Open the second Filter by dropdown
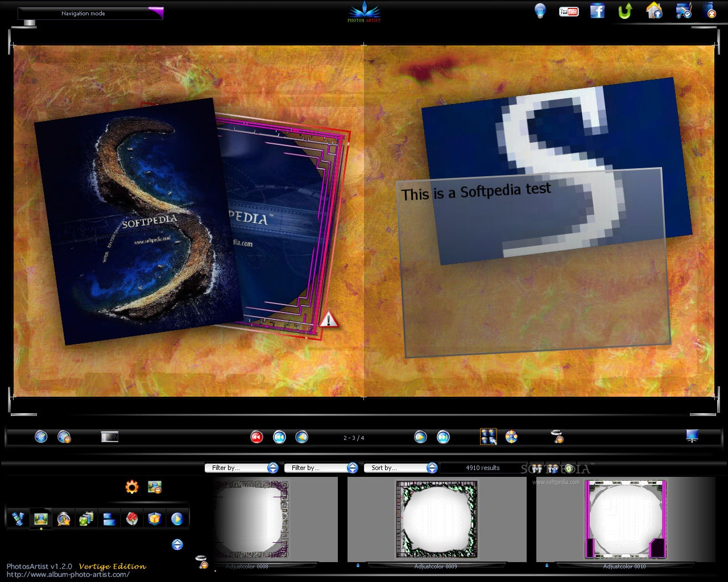 [x=321, y=468]
